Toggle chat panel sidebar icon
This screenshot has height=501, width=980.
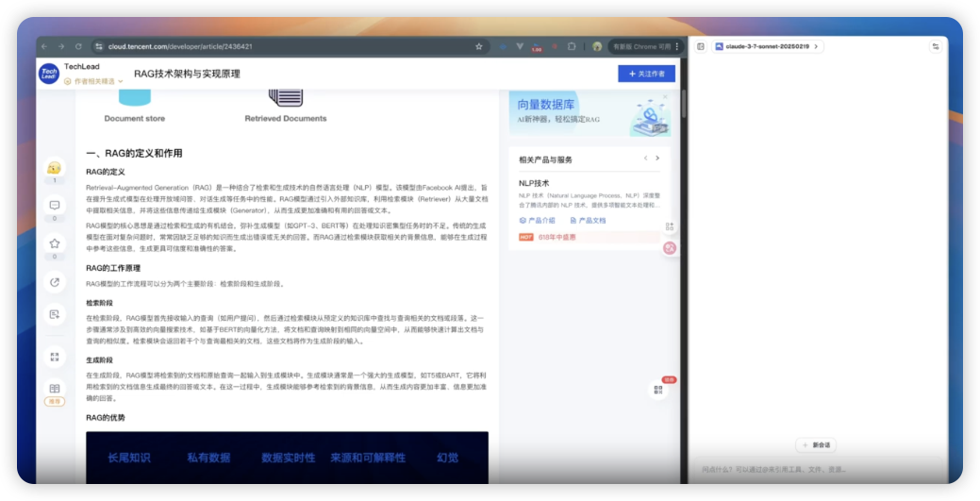tap(701, 46)
